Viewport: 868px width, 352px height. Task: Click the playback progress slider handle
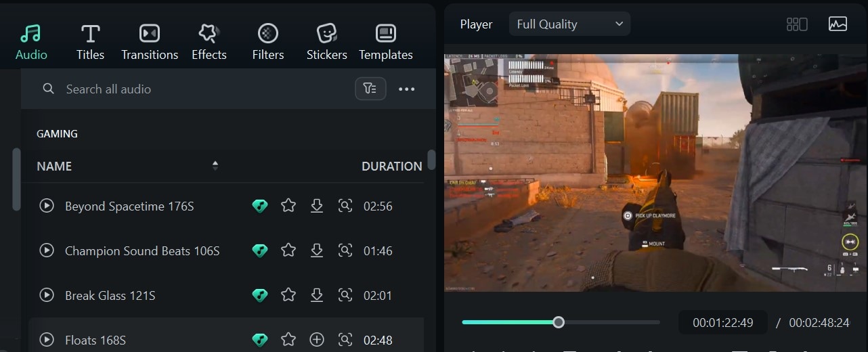pyautogui.click(x=558, y=322)
